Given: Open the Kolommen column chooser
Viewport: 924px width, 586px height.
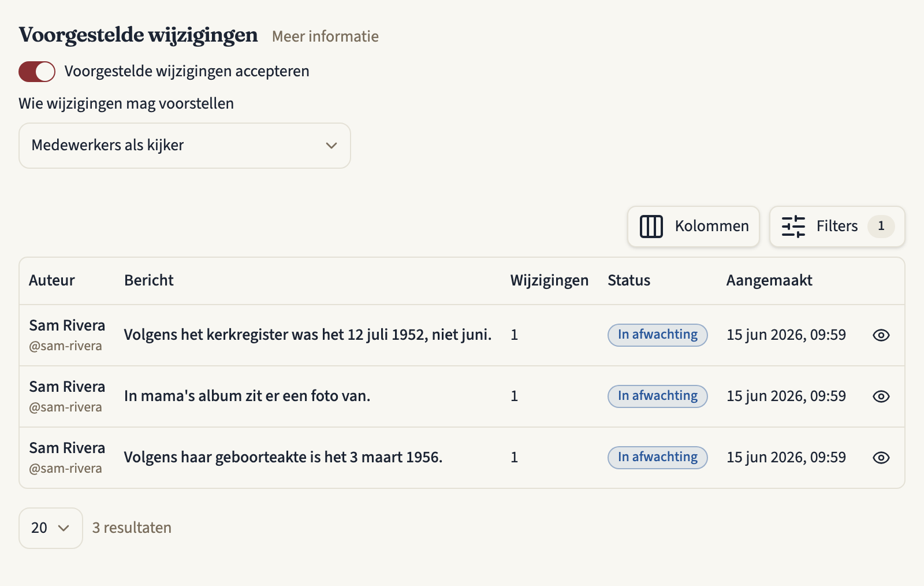Looking at the screenshot, I should (694, 227).
